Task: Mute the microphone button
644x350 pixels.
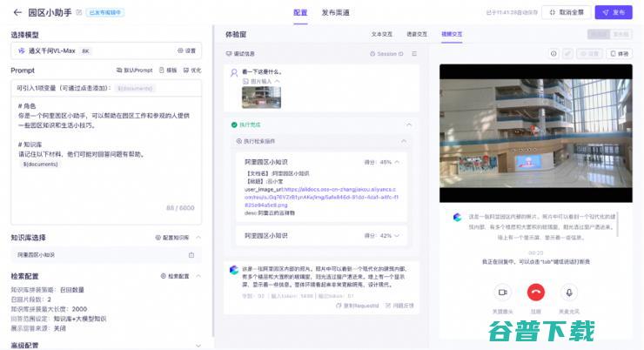Action: pyautogui.click(x=569, y=293)
